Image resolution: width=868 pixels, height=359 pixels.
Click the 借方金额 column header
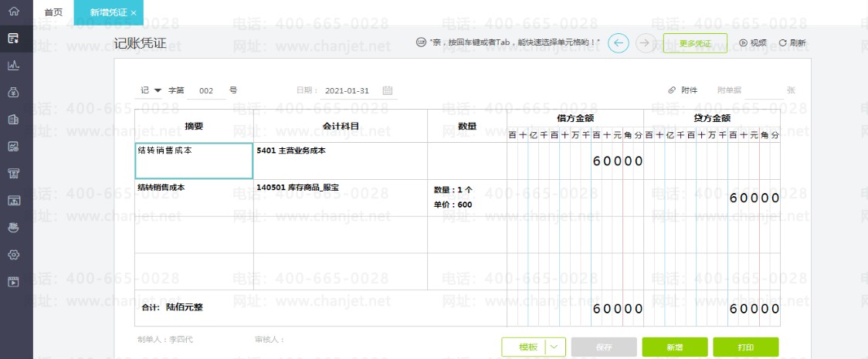576,118
